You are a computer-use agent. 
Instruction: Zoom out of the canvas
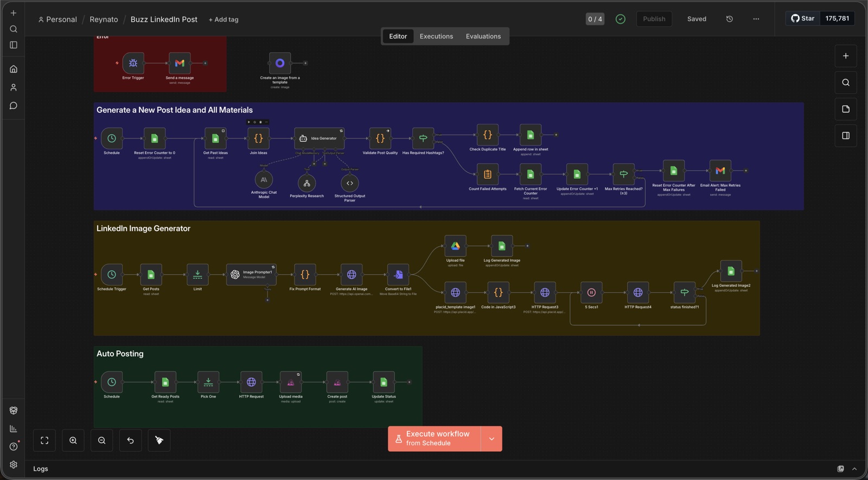[x=102, y=440]
